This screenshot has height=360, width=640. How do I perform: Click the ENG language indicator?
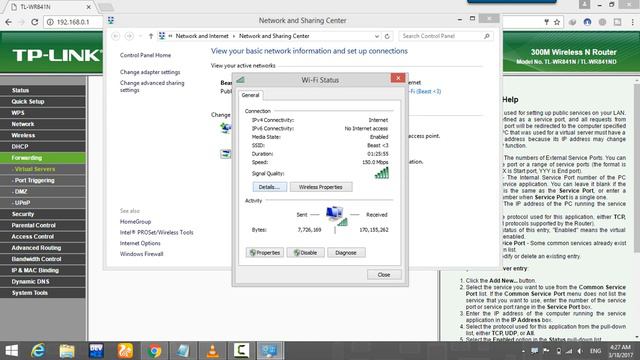coord(595,351)
